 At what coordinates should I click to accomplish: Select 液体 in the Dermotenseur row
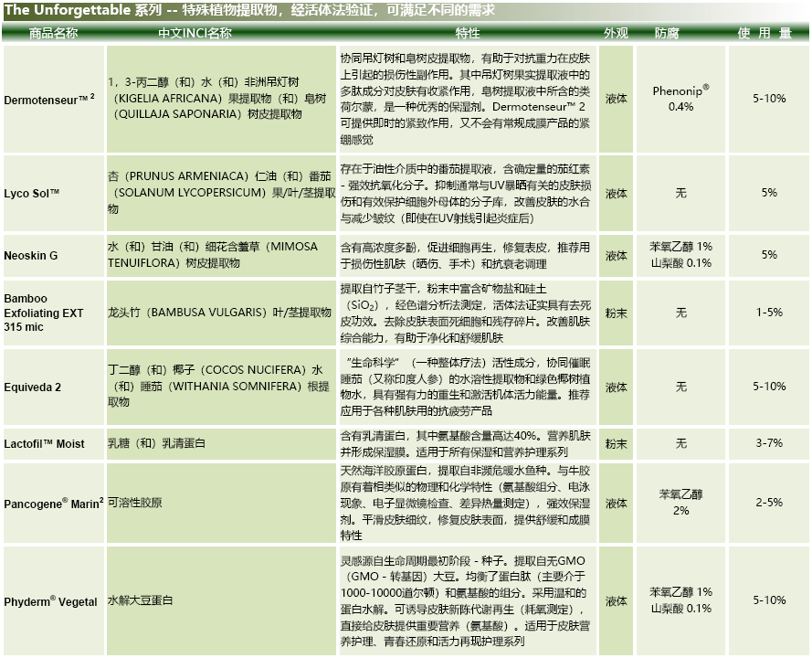click(x=617, y=99)
